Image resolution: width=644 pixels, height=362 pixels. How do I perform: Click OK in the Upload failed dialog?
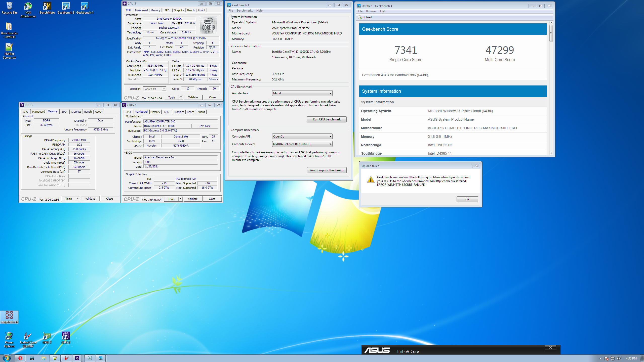(x=467, y=199)
